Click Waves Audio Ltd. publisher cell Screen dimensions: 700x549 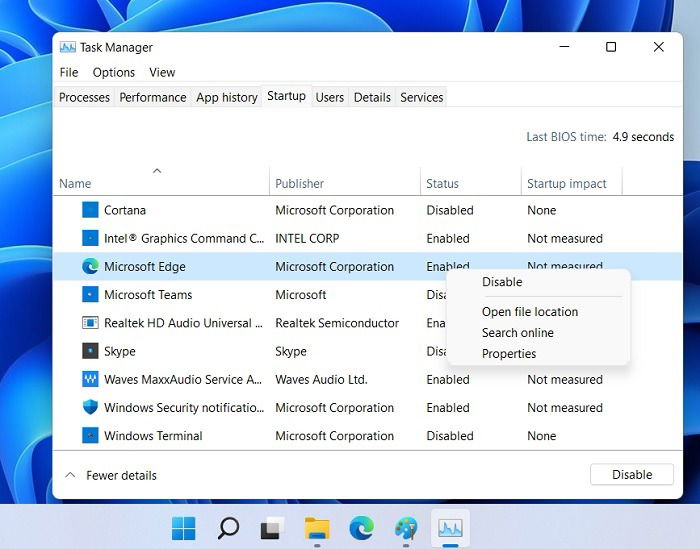(321, 379)
